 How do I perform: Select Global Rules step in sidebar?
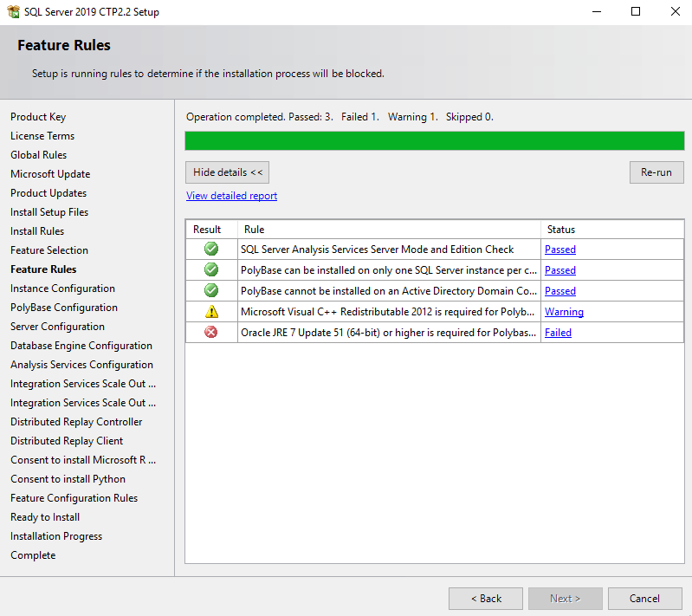pyautogui.click(x=38, y=154)
